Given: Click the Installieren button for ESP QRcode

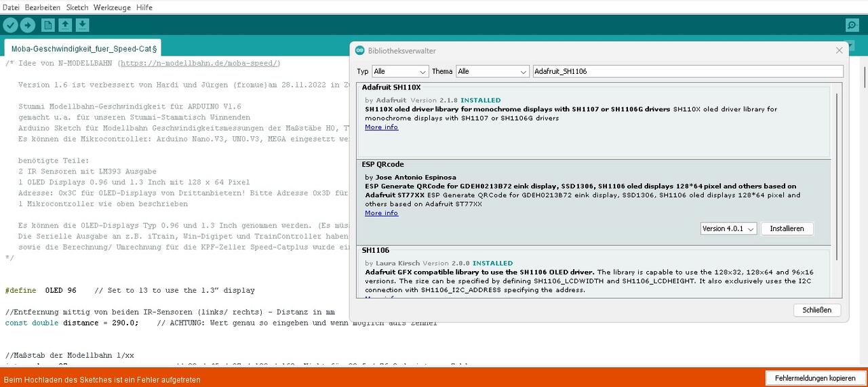Looking at the screenshot, I should pos(787,228).
